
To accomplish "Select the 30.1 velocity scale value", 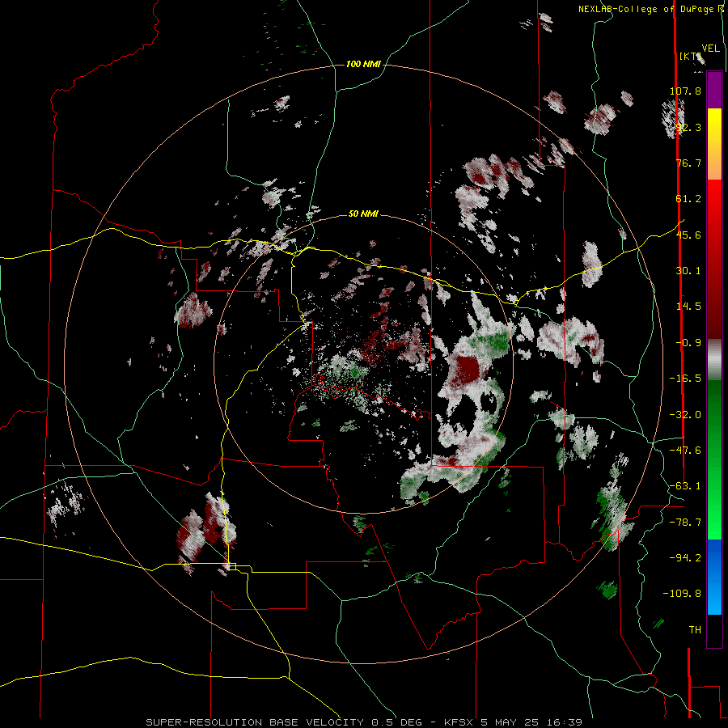I will point(688,271).
